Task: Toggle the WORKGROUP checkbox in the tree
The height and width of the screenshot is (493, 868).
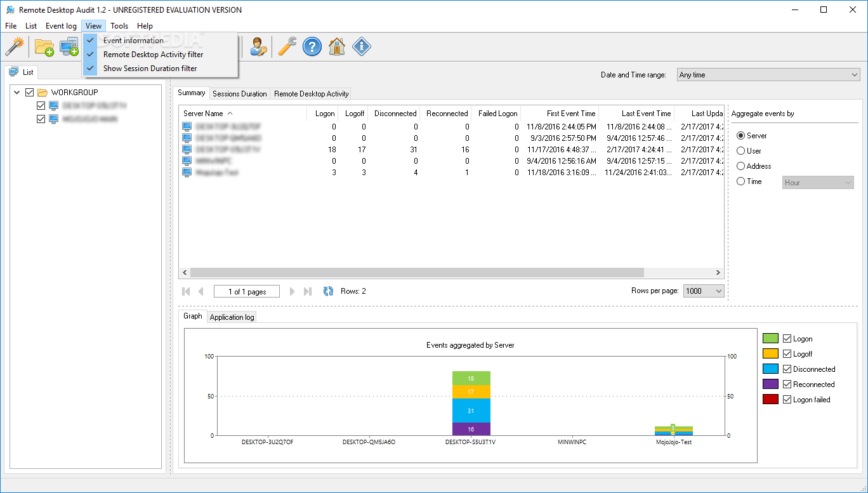Action: 29,93
